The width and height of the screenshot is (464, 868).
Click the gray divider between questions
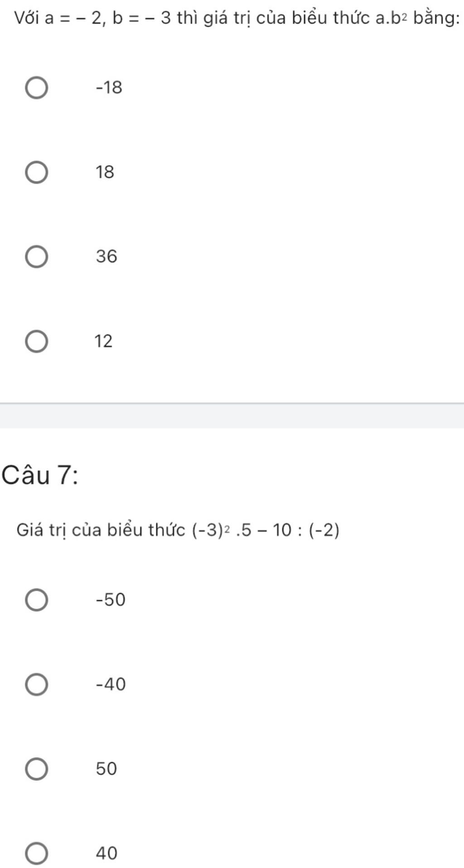point(232,415)
